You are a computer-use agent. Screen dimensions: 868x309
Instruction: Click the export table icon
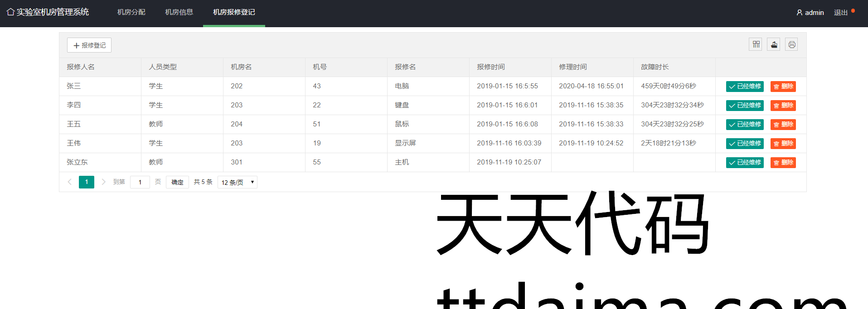tap(774, 44)
